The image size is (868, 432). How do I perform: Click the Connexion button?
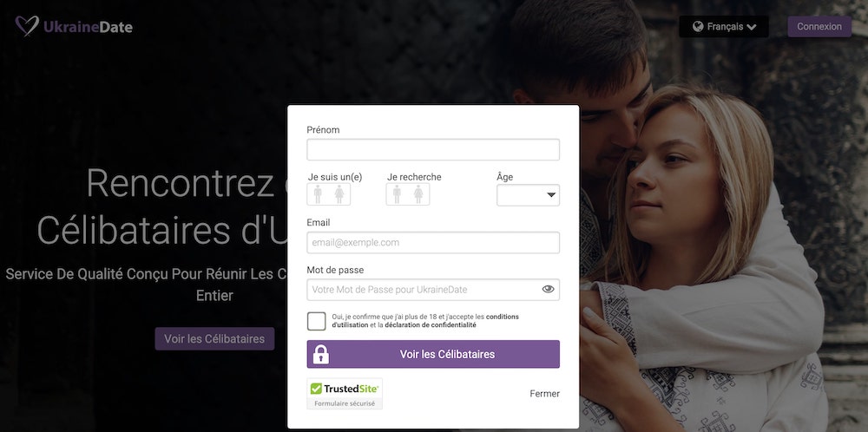click(819, 27)
